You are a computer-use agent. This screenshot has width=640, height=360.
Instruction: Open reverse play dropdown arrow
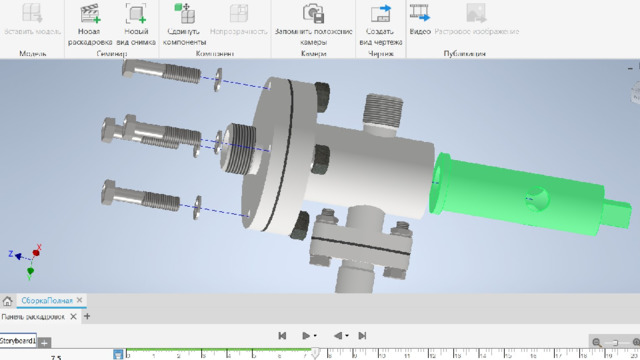(x=347, y=336)
